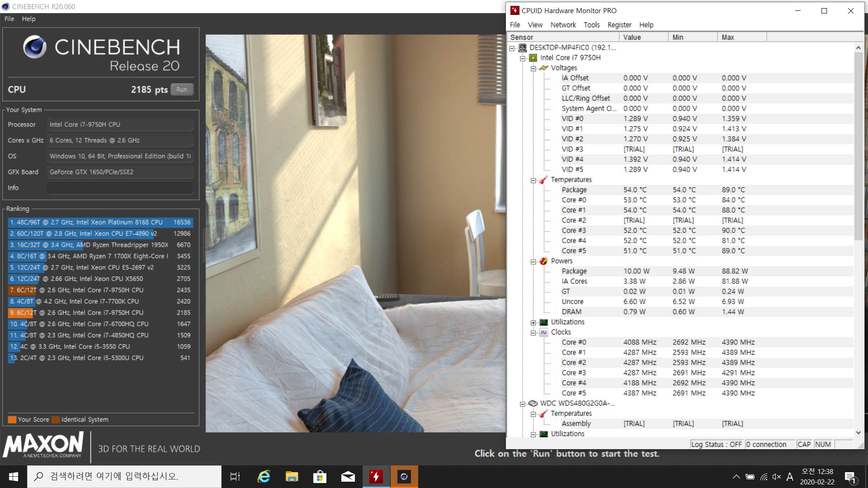Click the CPU Utilizations chart icon
868x488 pixels.
(x=544, y=322)
